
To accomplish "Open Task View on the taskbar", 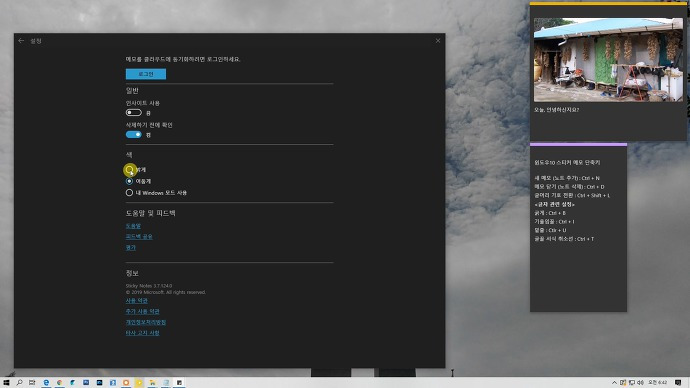I will pos(32,383).
